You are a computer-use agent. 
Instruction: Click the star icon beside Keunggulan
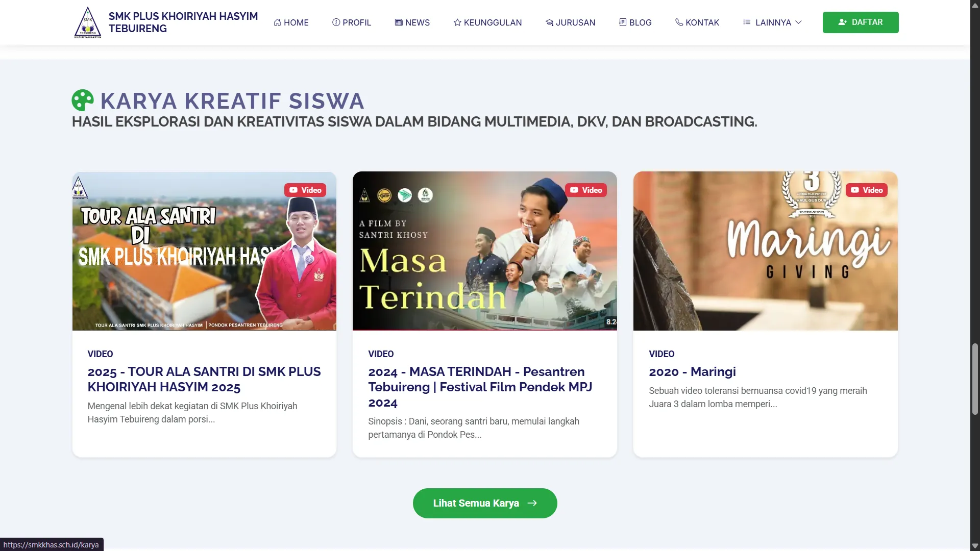[457, 22]
